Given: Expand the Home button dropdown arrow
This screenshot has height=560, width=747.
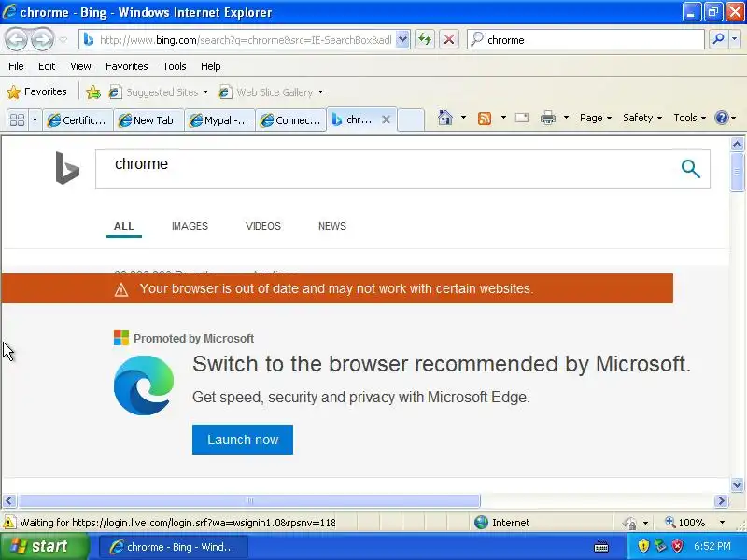Looking at the screenshot, I should (x=463, y=118).
